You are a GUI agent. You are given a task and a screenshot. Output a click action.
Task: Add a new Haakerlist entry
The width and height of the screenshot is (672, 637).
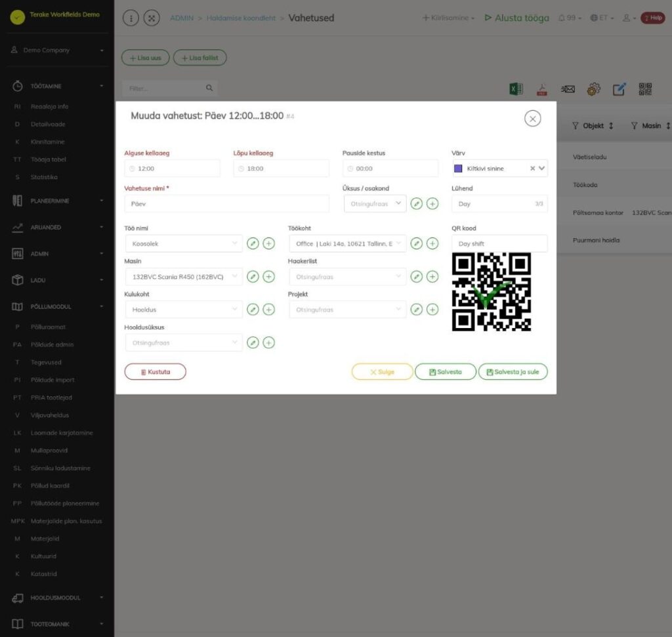(x=432, y=277)
